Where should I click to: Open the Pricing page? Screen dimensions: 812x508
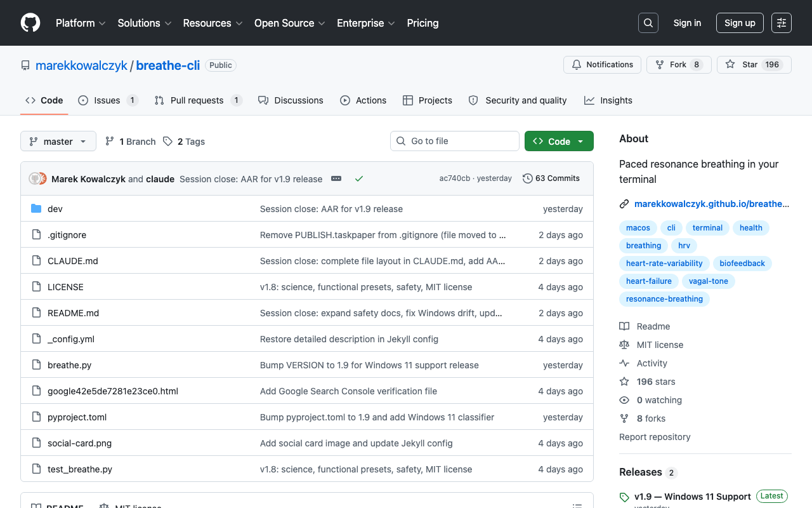422,23
